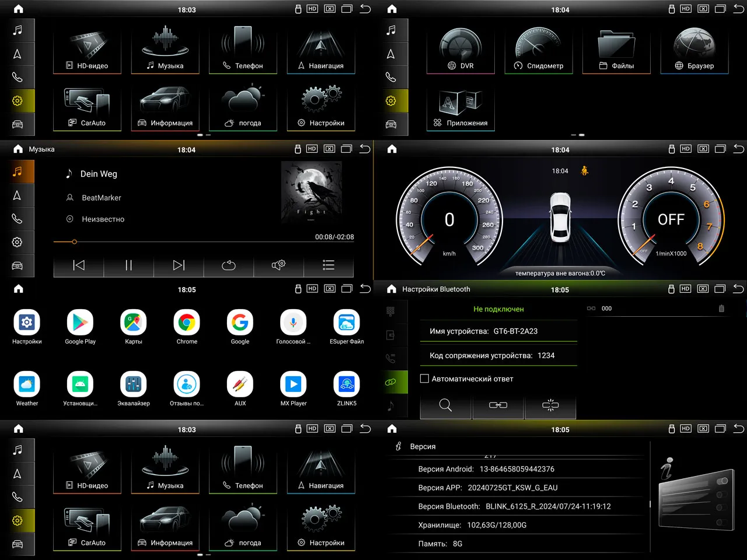Select the Имя устройства name field
The width and height of the screenshot is (747, 560).
(498, 331)
